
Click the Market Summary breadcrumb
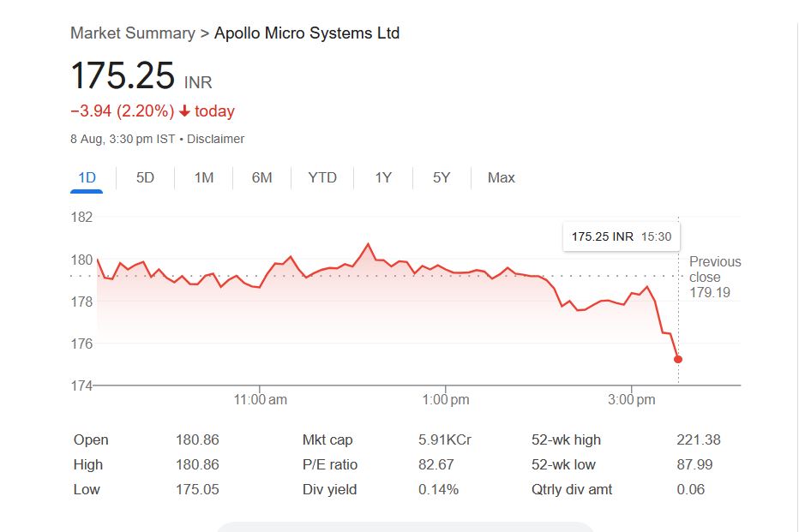133,33
